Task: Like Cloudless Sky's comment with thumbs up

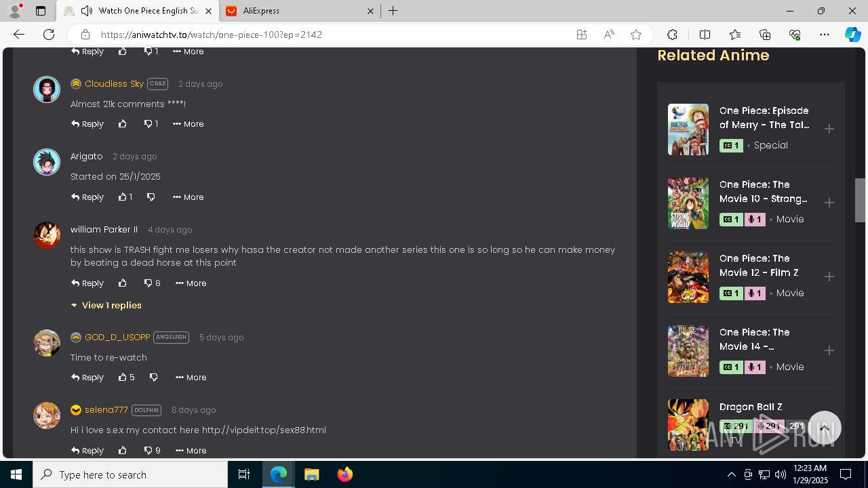Action: coord(122,124)
